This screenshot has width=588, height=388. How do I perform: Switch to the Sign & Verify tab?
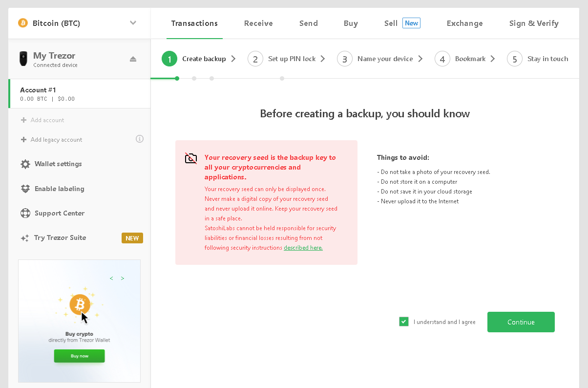[x=534, y=23]
